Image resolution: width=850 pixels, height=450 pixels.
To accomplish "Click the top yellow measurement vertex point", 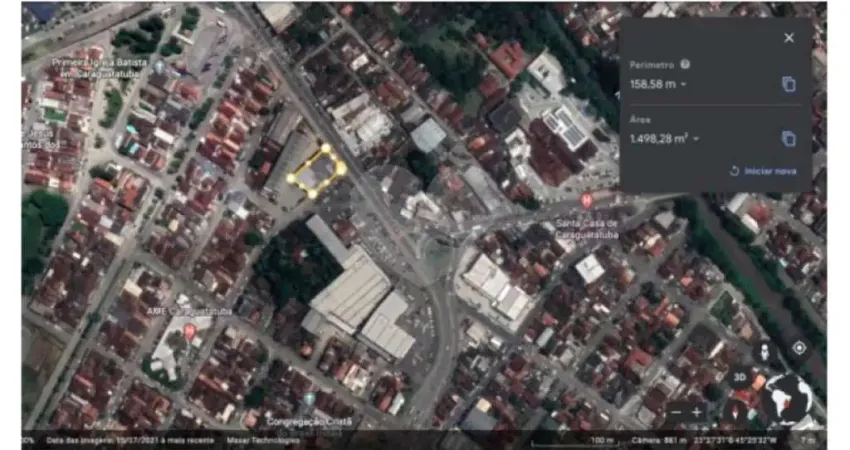I will tap(325, 149).
